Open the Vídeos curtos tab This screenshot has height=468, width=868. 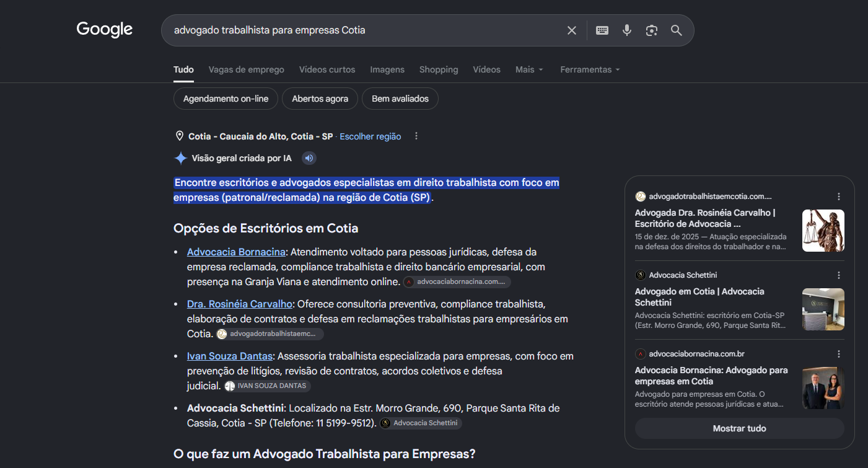click(327, 69)
